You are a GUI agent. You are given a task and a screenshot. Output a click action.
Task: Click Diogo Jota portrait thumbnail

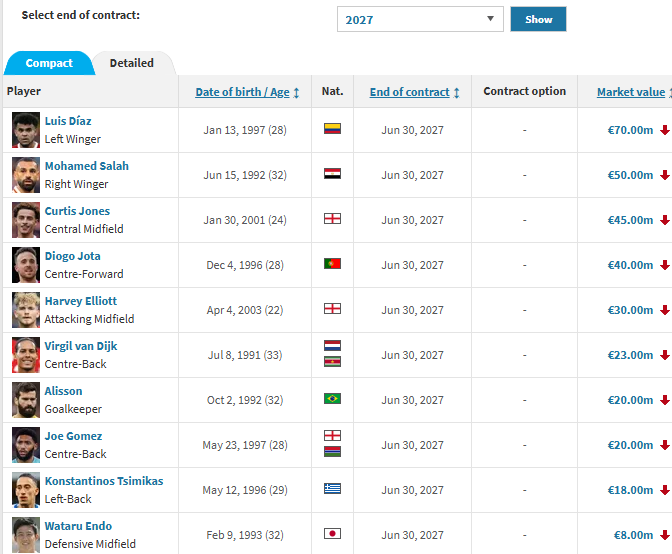click(x=26, y=265)
